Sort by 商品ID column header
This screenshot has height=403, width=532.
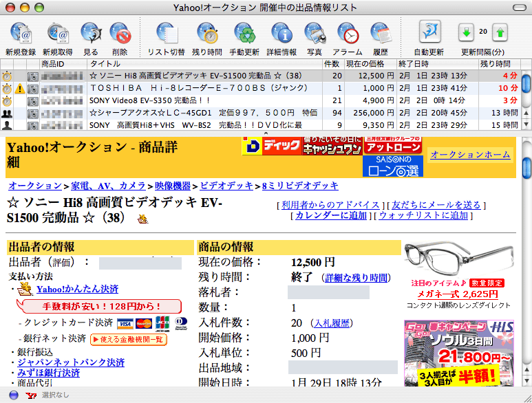[63, 64]
